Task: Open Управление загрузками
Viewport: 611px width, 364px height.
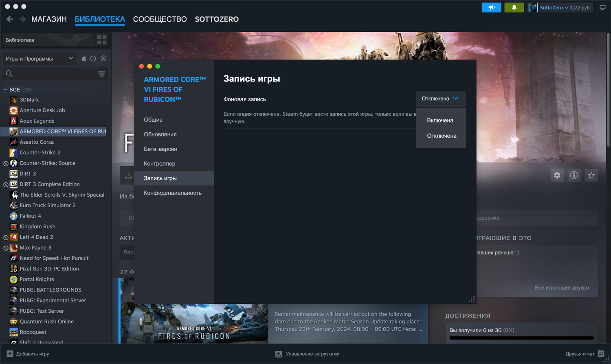Action: (x=308, y=354)
